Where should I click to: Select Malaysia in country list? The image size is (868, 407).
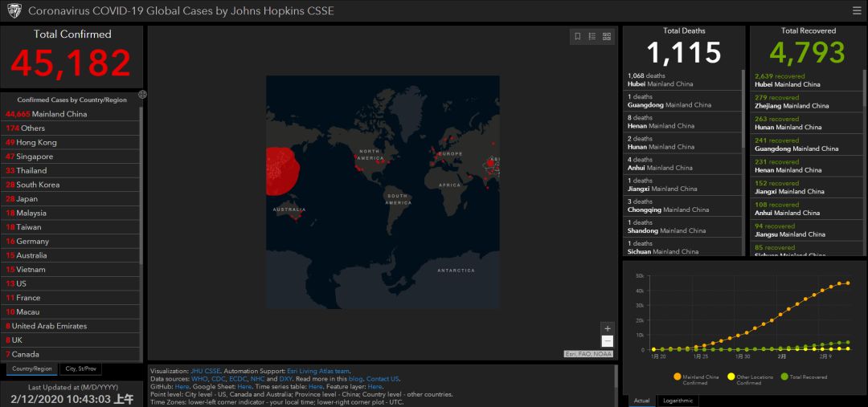pyautogui.click(x=70, y=213)
